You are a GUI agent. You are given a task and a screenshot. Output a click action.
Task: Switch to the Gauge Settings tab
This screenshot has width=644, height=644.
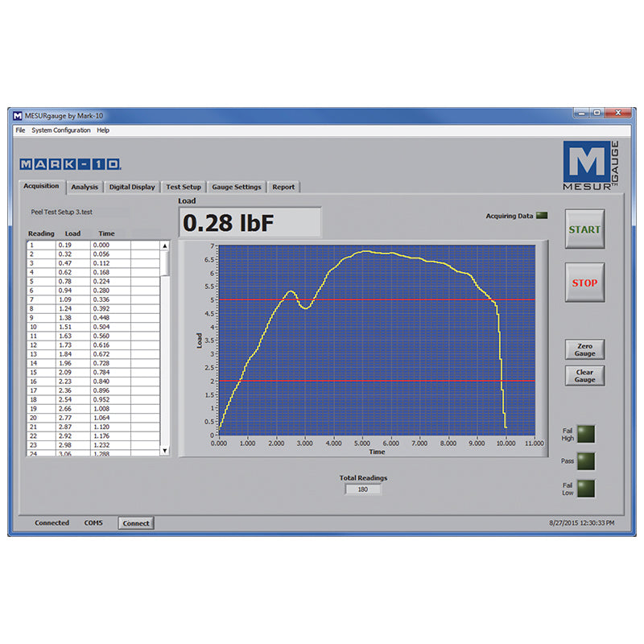click(x=237, y=186)
